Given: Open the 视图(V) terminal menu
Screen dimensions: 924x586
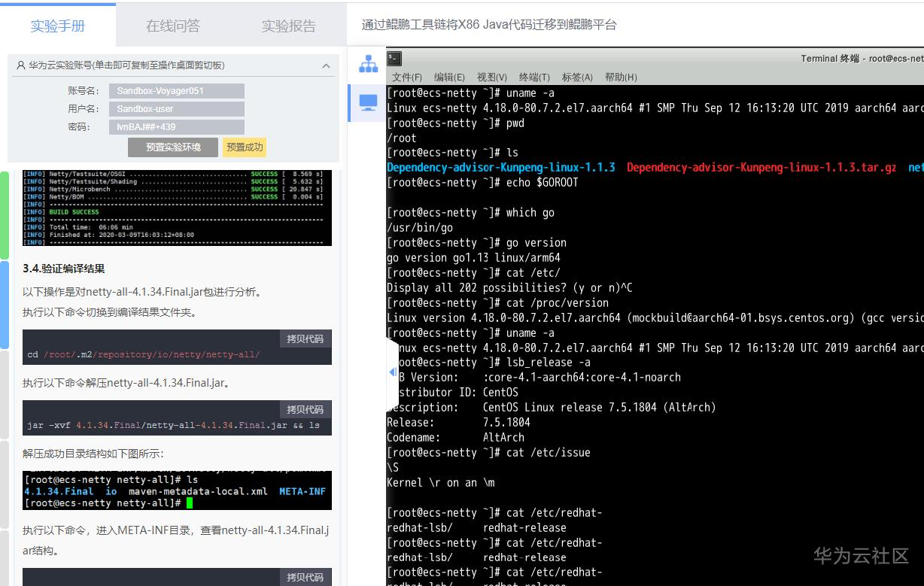Looking at the screenshot, I should point(492,77).
